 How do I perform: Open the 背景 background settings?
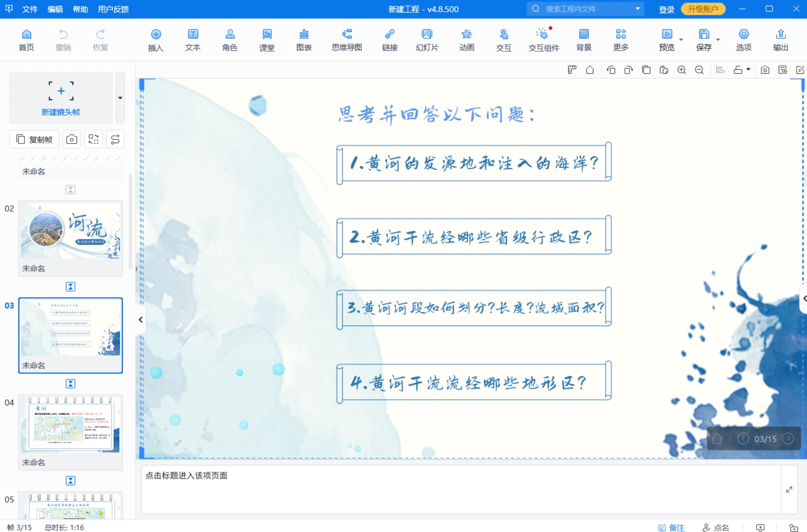pyautogui.click(x=584, y=40)
